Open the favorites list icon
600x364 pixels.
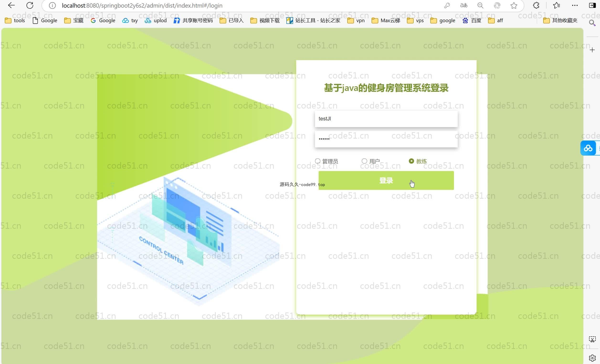(556, 5)
